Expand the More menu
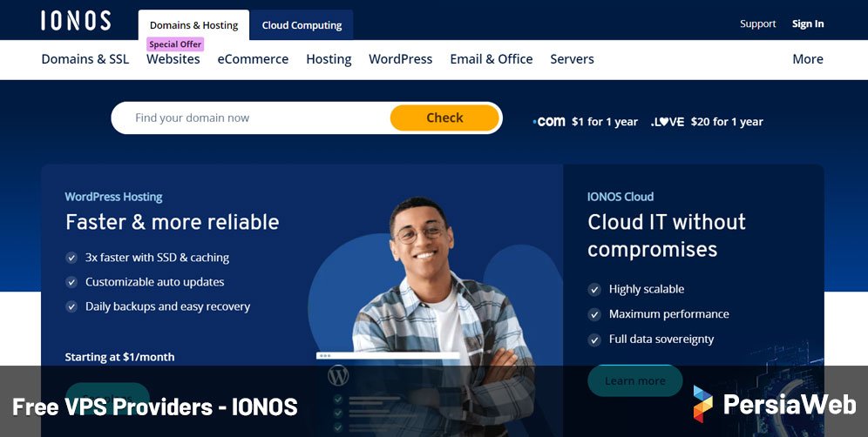The height and width of the screenshot is (437, 868). coord(808,59)
